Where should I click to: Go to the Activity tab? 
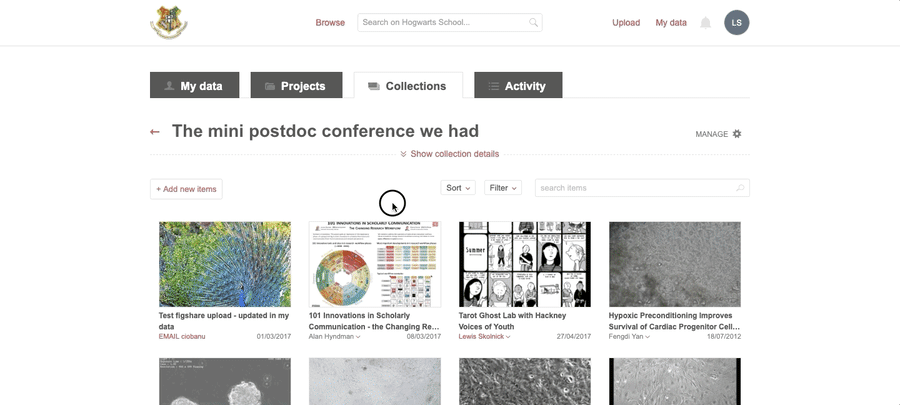517,86
